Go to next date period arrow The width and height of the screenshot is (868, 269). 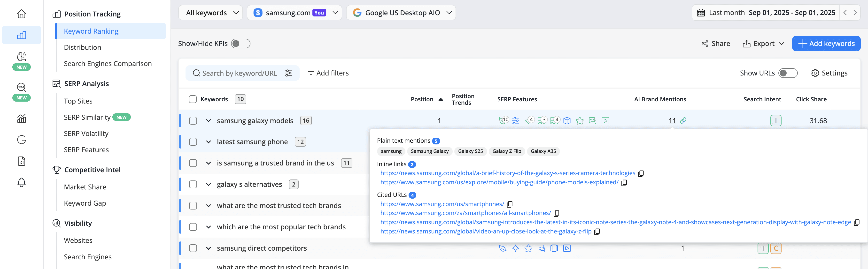[x=855, y=13]
